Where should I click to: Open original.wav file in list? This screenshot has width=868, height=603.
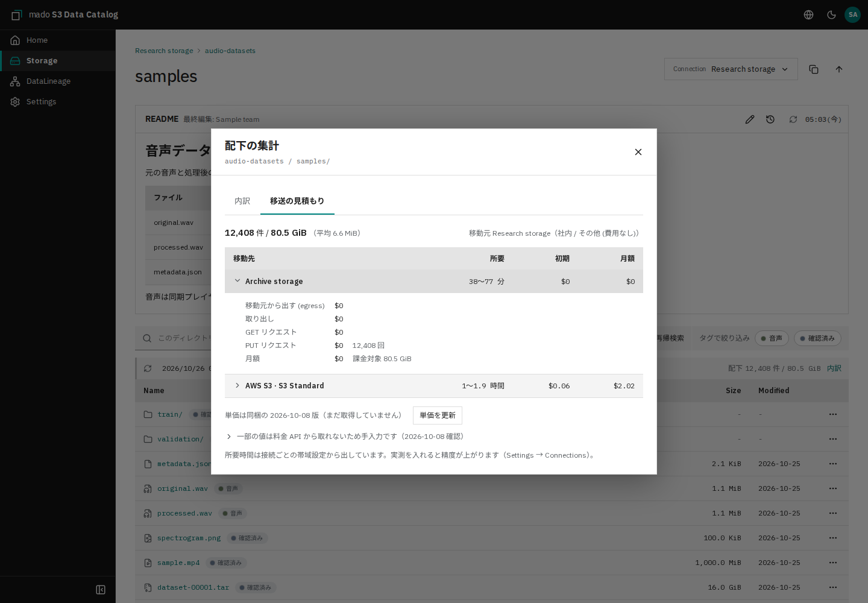tap(183, 489)
